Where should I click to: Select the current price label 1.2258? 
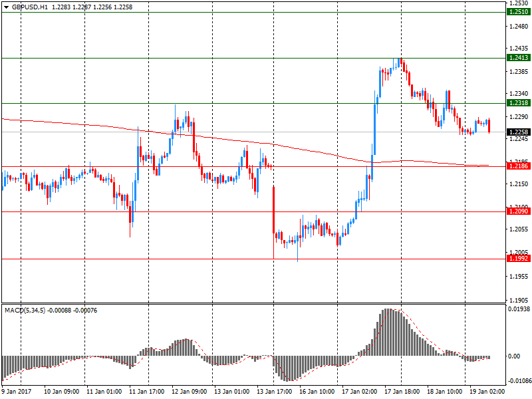(519, 132)
